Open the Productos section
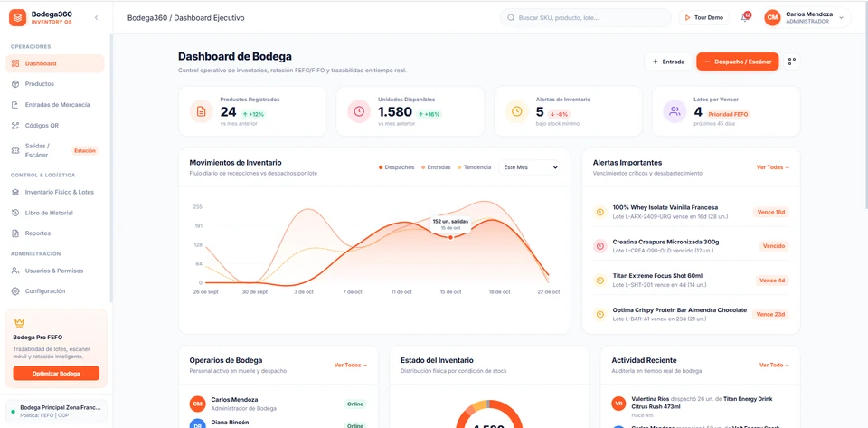 [x=55, y=84]
